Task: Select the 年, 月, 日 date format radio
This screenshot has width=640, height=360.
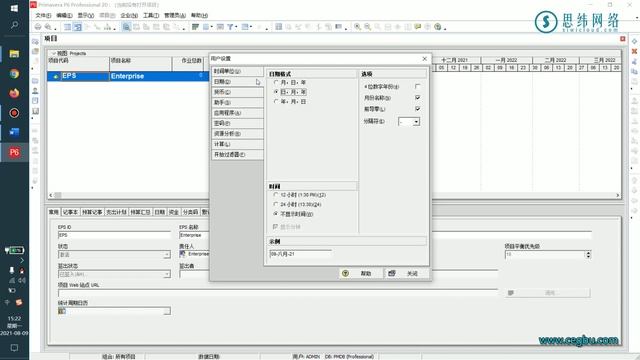Action: tap(276, 102)
